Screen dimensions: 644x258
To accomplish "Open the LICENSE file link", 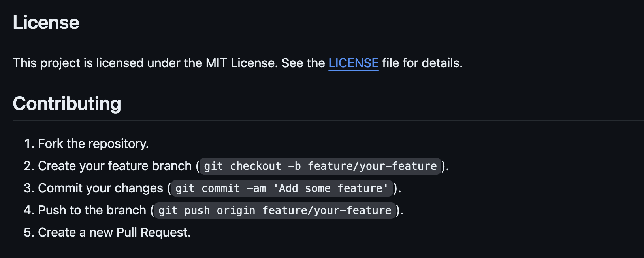I will tap(353, 63).
